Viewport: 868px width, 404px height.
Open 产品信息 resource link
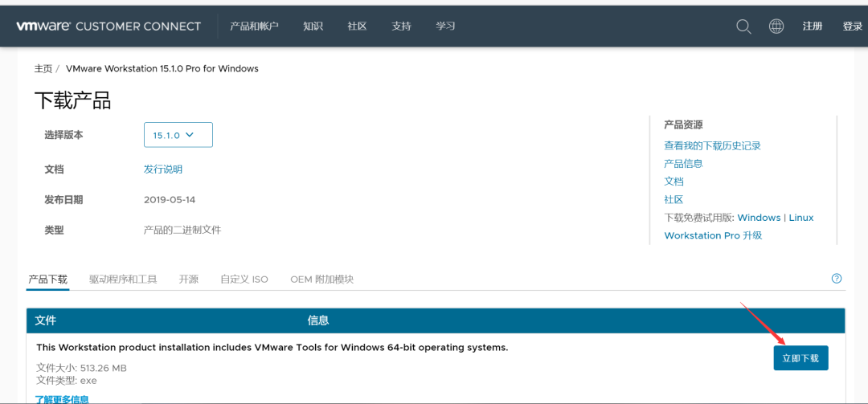click(684, 163)
